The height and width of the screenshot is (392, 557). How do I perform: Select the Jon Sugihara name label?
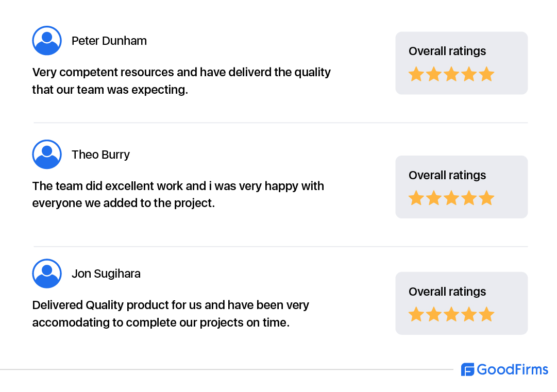(106, 274)
